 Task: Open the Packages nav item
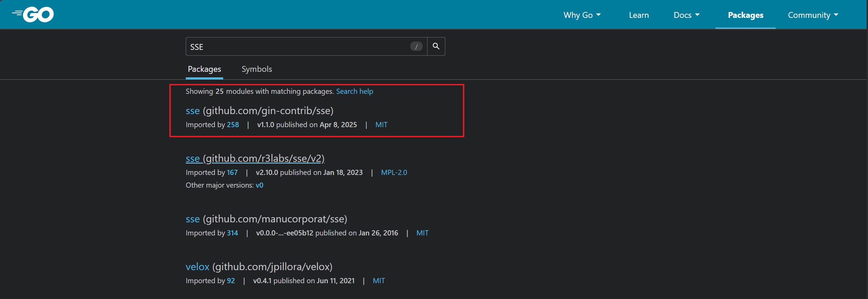[x=745, y=15]
